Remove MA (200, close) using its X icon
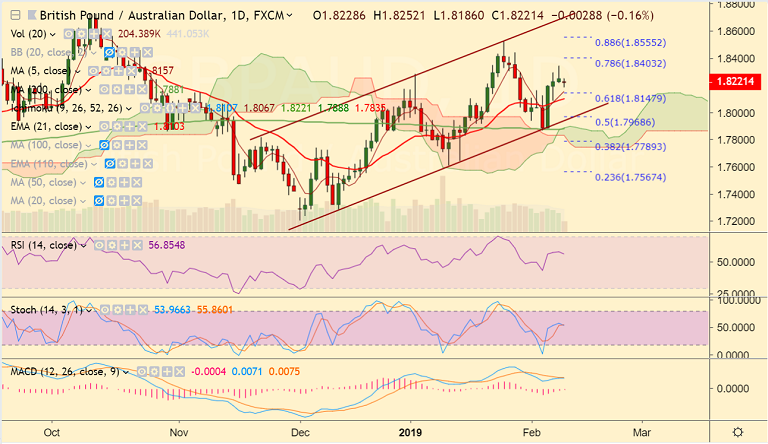This screenshot has width=768, height=444. [x=142, y=90]
